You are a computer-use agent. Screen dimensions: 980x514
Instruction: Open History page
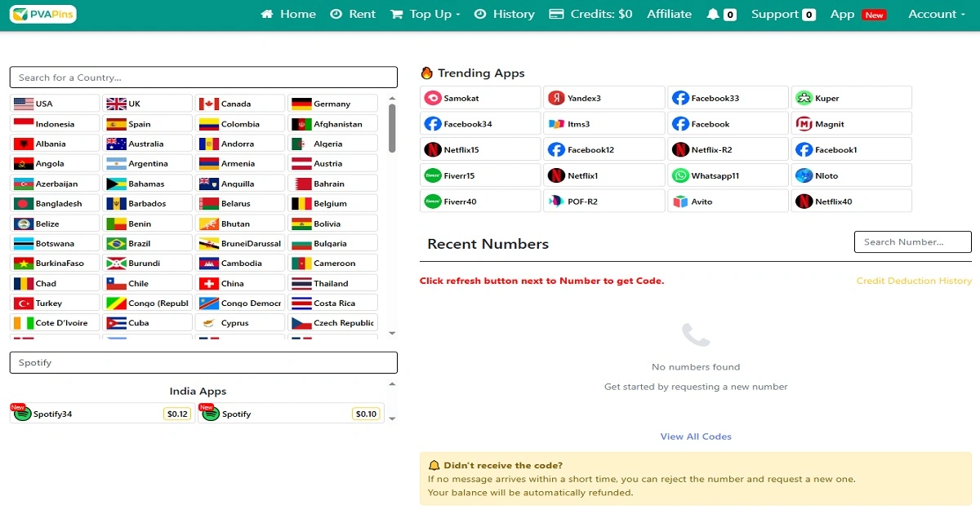pyautogui.click(x=504, y=14)
